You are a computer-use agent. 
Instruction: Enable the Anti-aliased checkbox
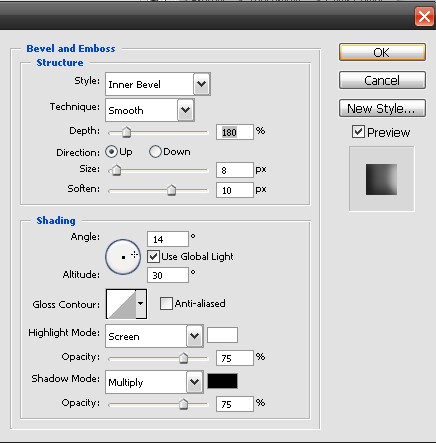[x=166, y=304]
